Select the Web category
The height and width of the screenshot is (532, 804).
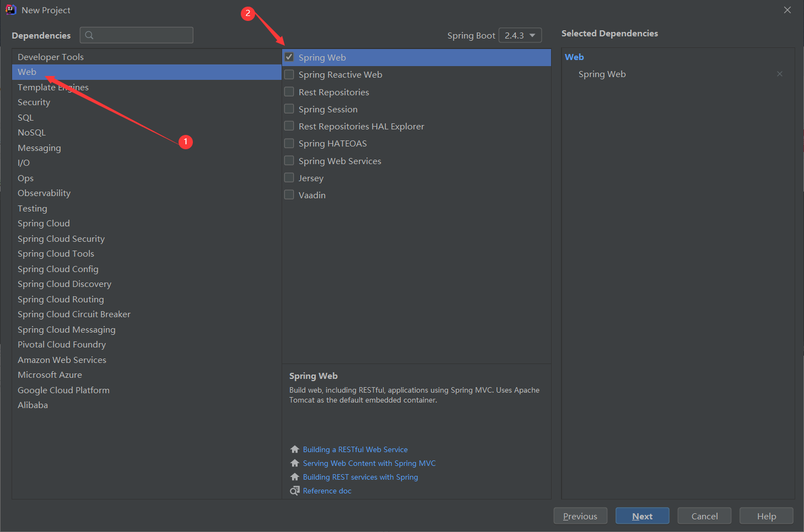(147, 72)
